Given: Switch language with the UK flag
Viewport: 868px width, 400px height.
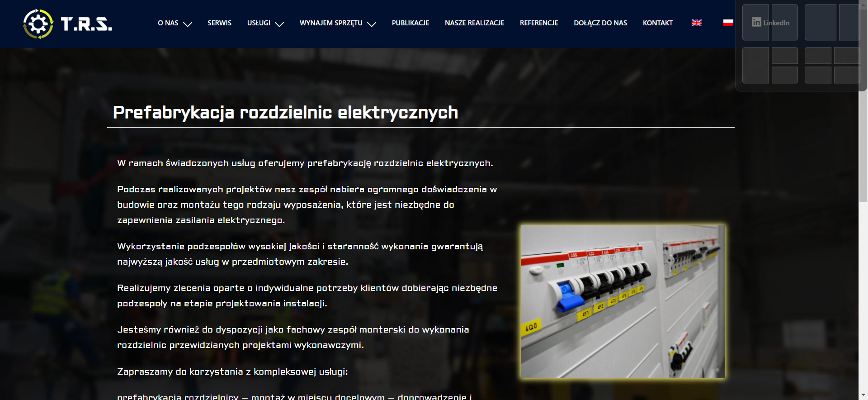Looking at the screenshot, I should pos(696,23).
